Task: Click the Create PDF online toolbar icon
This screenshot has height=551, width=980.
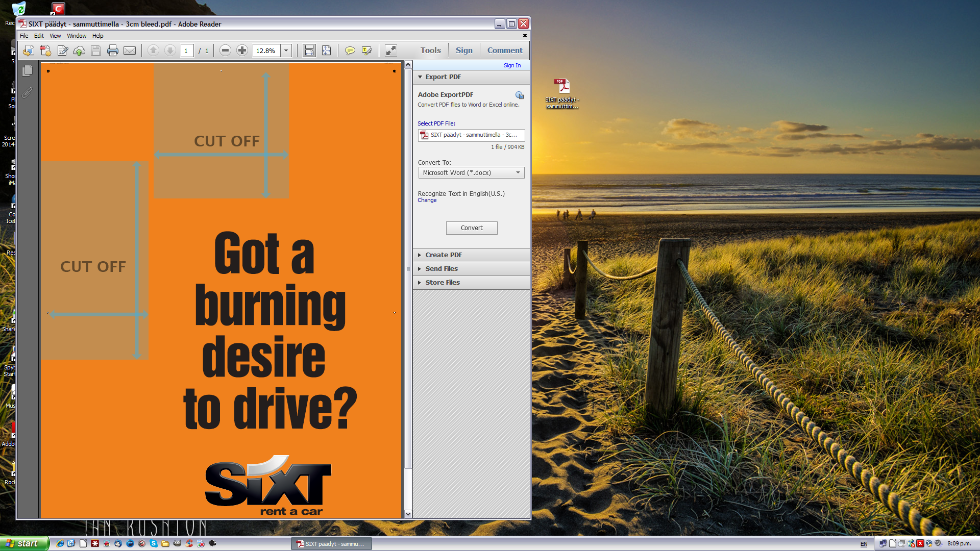Action: 45,51
